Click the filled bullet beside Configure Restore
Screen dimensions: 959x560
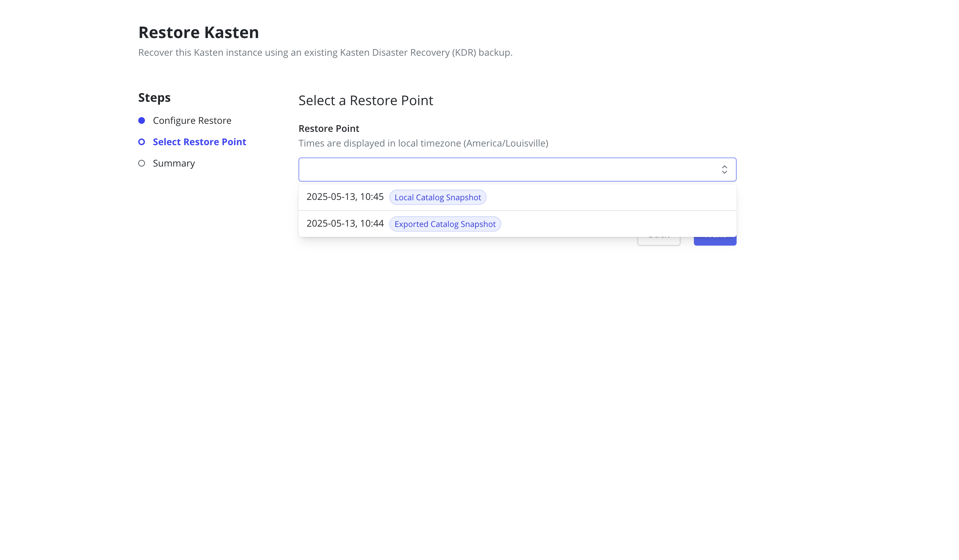[142, 120]
